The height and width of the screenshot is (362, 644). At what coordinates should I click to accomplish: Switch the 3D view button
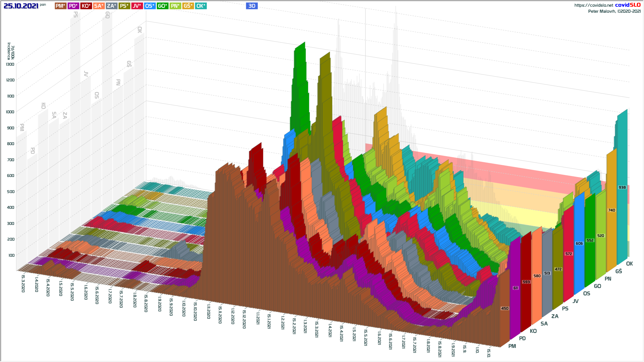(252, 6)
